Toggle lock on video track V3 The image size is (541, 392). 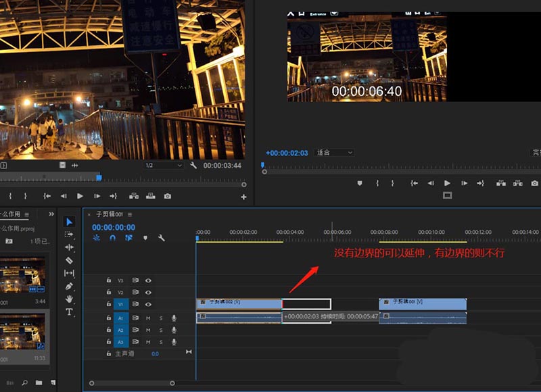[108, 280]
